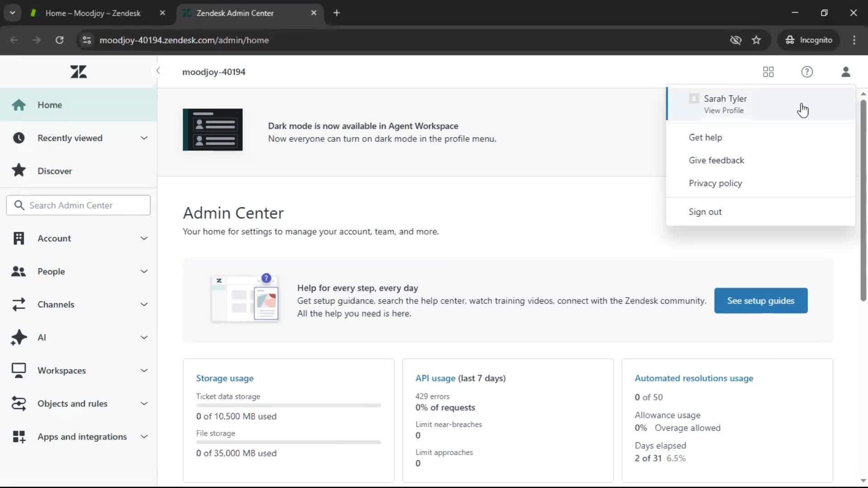Open the Chrome three-dot menu

(x=854, y=40)
